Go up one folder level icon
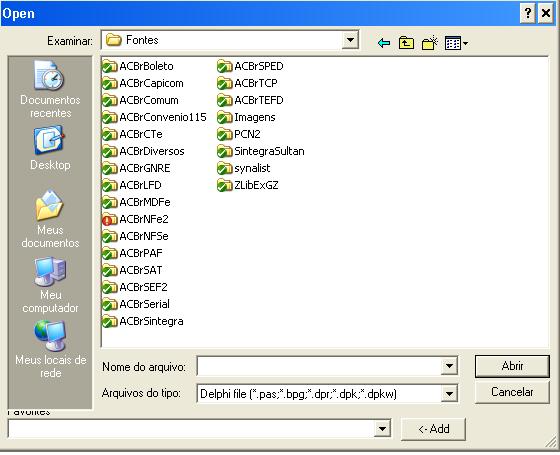 coord(406,43)
